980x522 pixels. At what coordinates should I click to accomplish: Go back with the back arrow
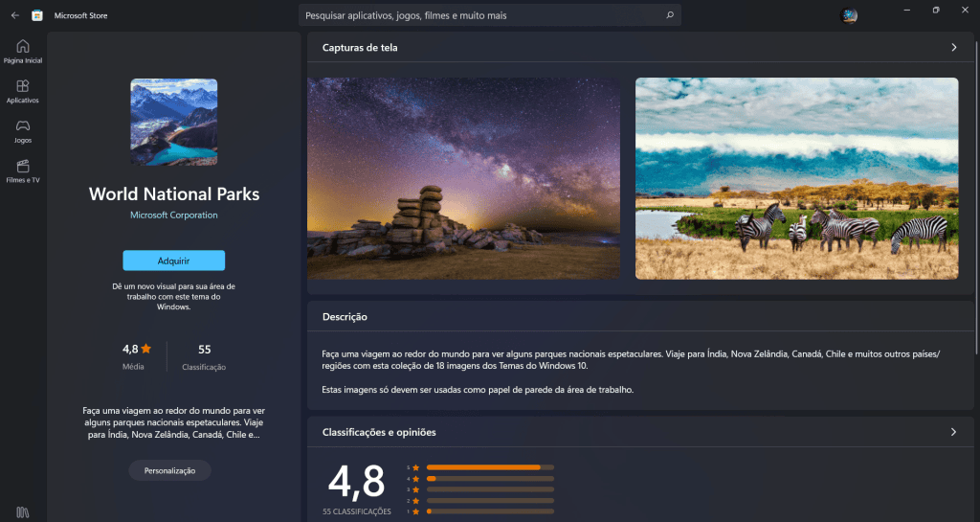point(15,15)
